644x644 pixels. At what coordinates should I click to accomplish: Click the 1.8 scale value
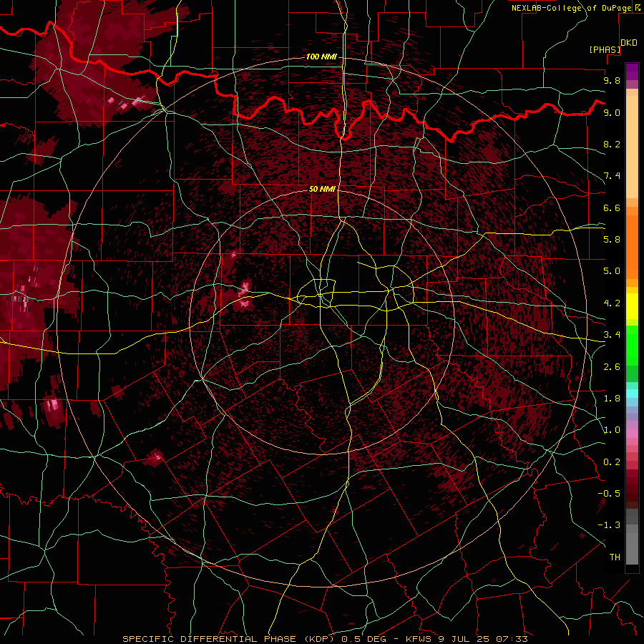coord(612,399)
